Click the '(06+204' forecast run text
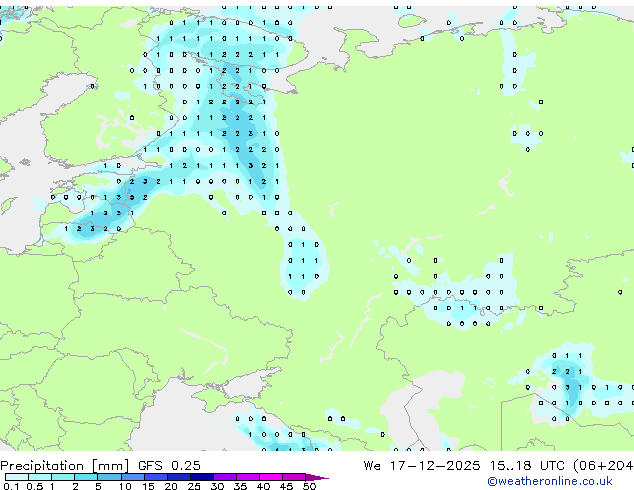634x490 pixels. coord(603,466)
